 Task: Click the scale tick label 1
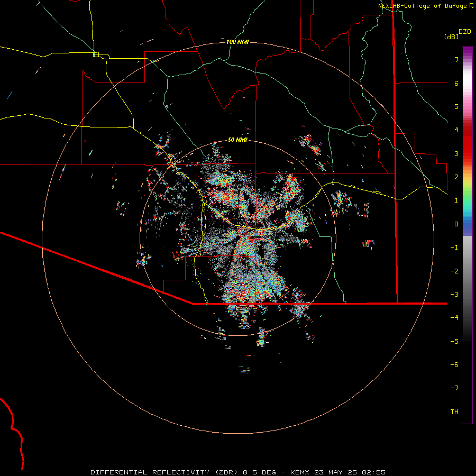click(x=456, y=200)
